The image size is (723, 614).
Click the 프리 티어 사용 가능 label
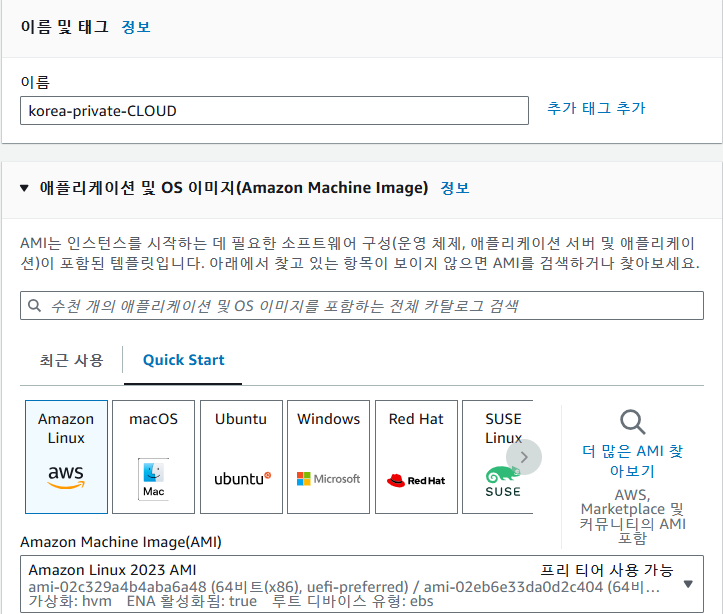tap(607, 570)
